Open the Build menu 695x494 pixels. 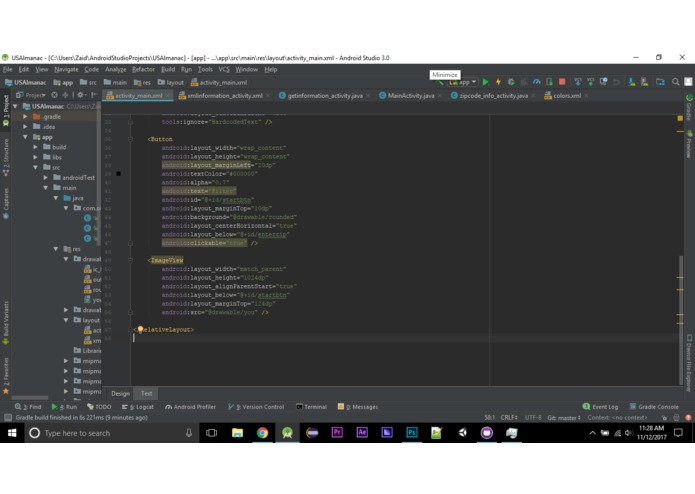(x=168, y=70)
